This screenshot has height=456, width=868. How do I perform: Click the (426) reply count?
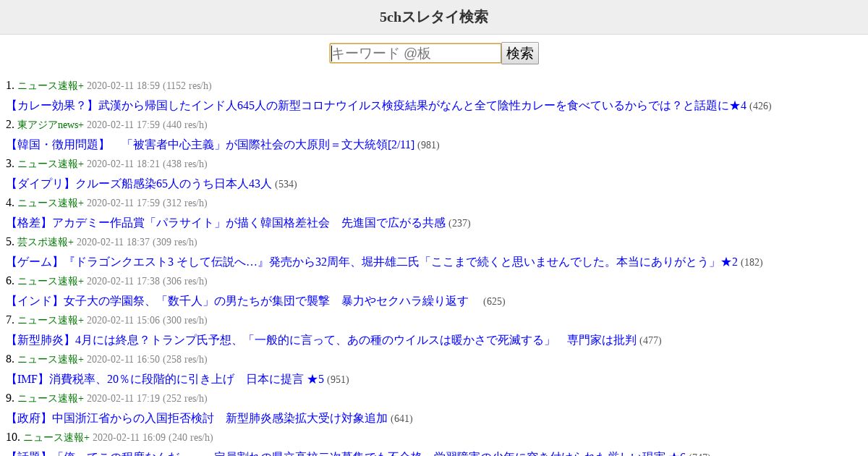(760, 106)
